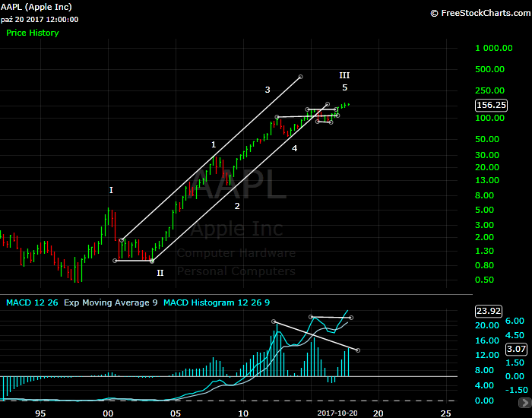Viewport: 532px width, 418px height.
Task: Click the 2017-10-20 date marker on time axis
Action: tap(337, 413)
